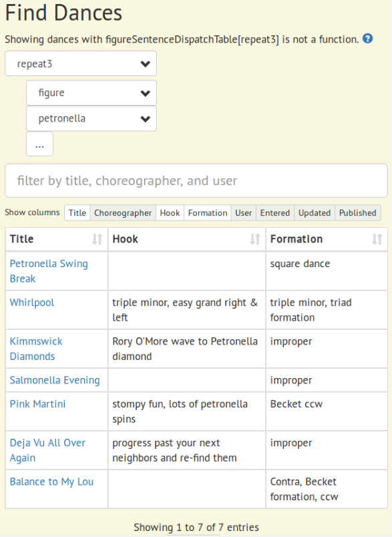Image resolution: width=392 pixels, height=537 pixels.
Task: Show the User column
Action: pyautogui.click(x=244, y=212)
